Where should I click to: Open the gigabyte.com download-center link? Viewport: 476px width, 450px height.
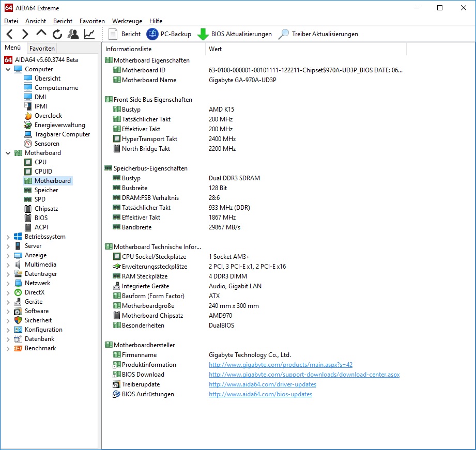304,374
